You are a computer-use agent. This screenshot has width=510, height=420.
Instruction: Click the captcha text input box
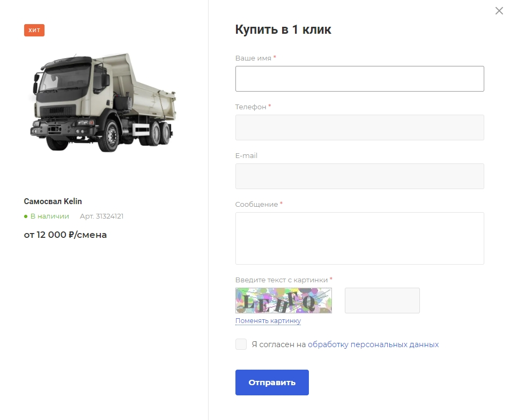coord(382,301)
